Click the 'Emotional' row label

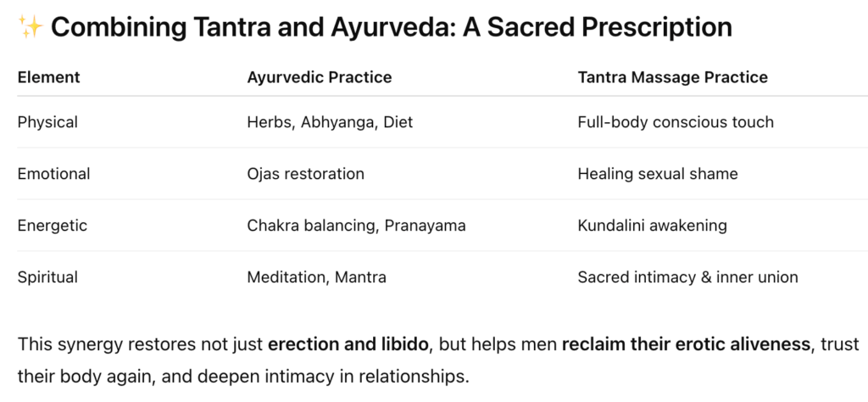coord(53,174)
